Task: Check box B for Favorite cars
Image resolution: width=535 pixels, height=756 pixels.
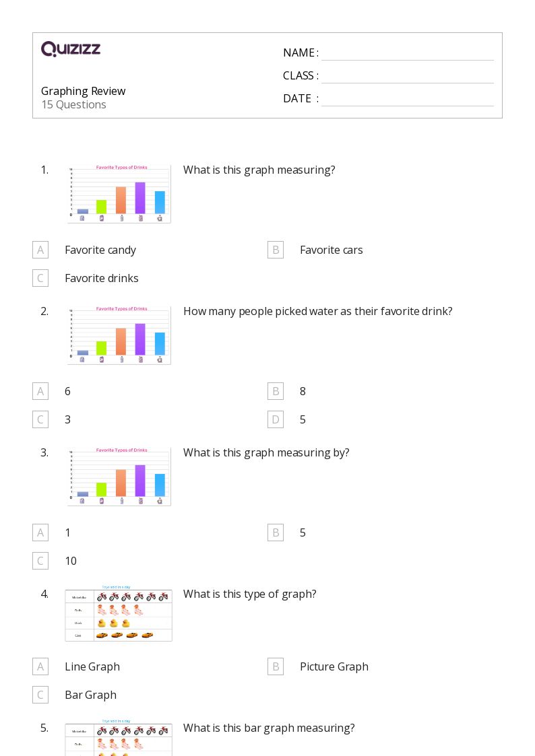Action: [276, 250]
